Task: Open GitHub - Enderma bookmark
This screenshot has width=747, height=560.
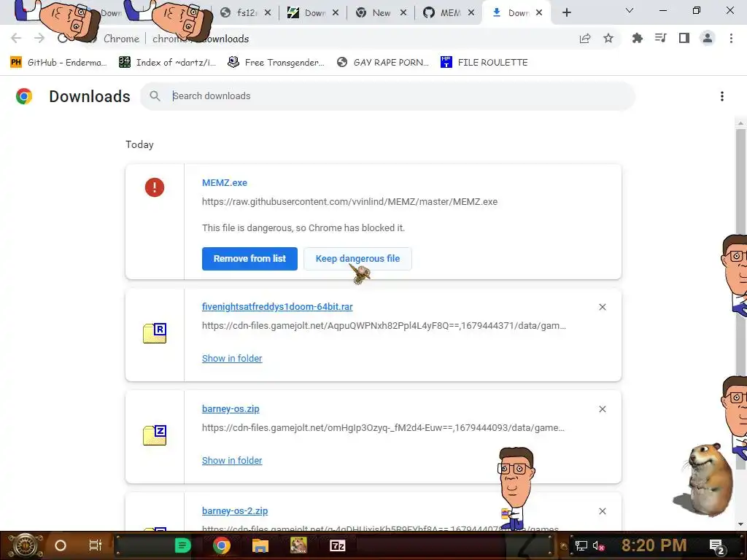Action: click(x=59, y=63)
